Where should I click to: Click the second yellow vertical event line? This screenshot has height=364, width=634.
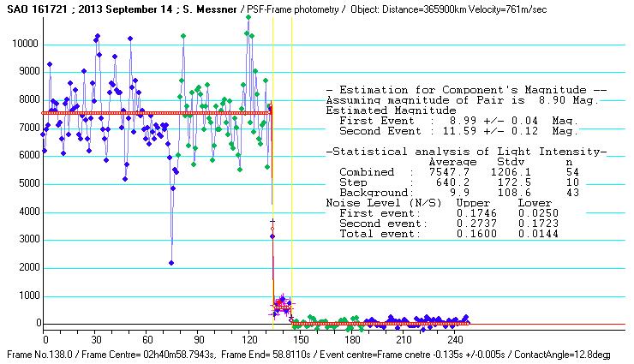292,171
